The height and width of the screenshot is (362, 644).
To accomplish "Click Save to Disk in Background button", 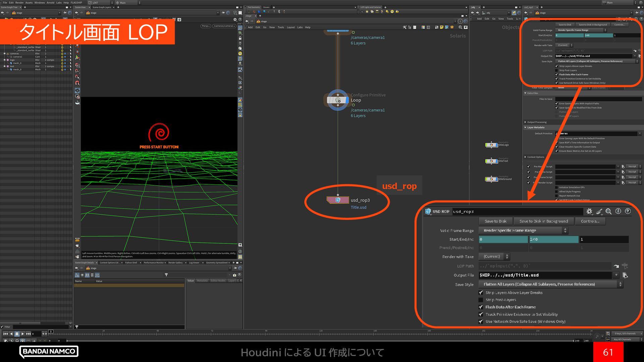I will [x=543, y=221].
